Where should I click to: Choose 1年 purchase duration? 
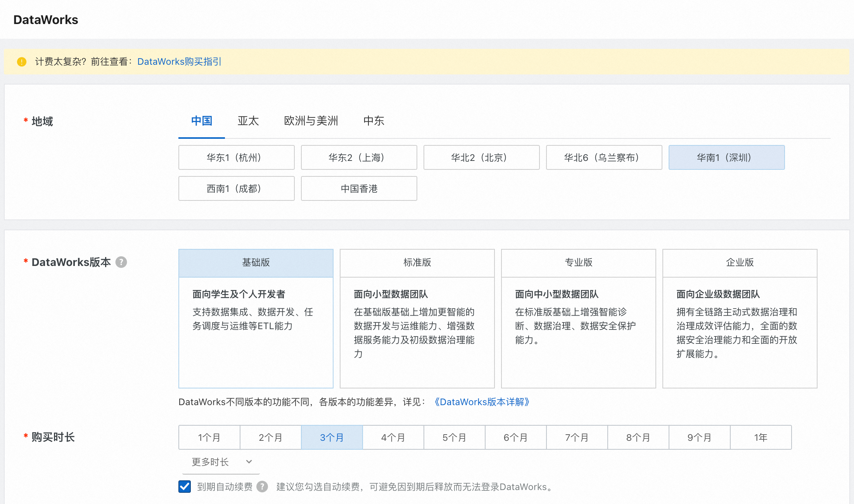click(x=760, y=437)
